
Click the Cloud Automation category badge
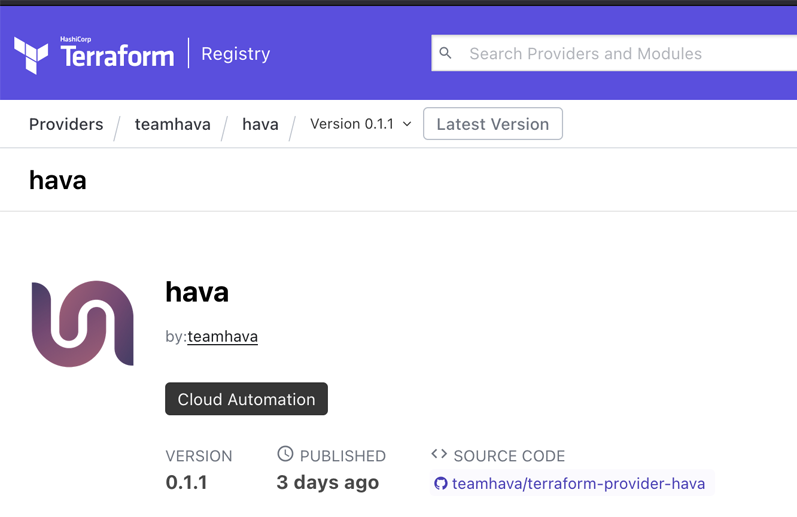pos(246,399)
